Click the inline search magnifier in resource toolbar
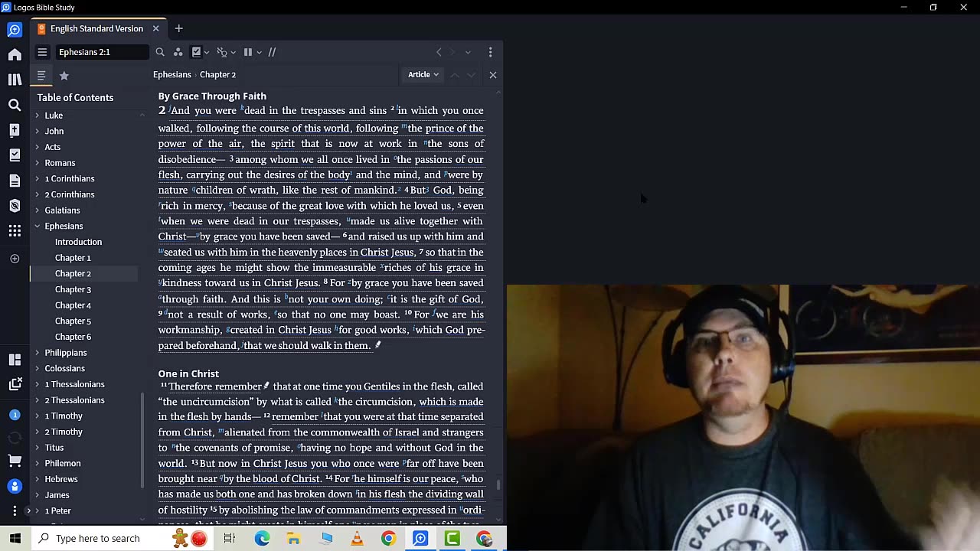 [160, 52]
